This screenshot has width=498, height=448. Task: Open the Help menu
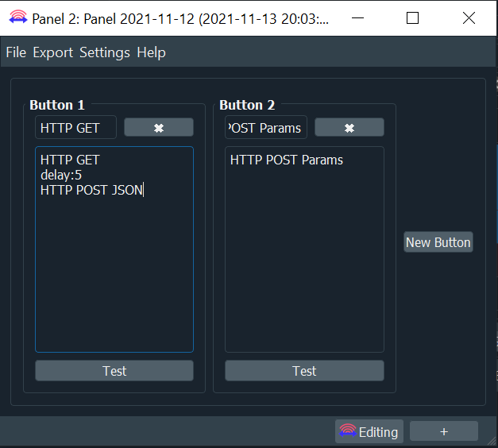pyautogui.click(x=151, y=52)
